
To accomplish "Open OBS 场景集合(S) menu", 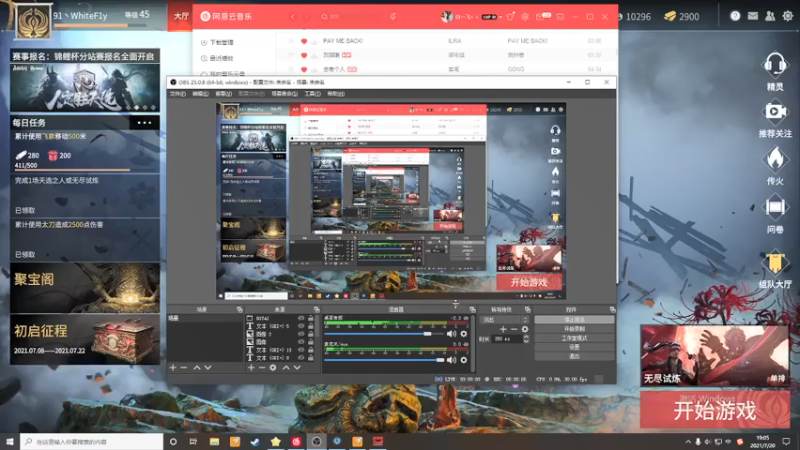I will [x=285, y=94].
